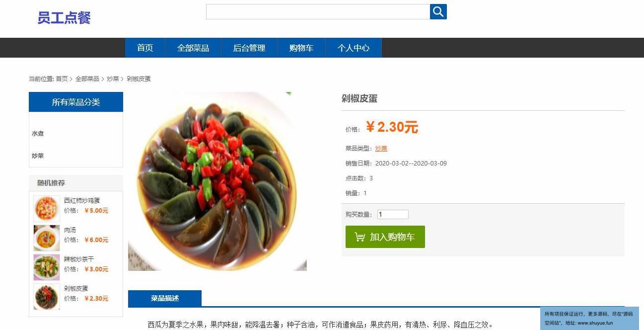Click the search magnifier icon button

(438, 11)
